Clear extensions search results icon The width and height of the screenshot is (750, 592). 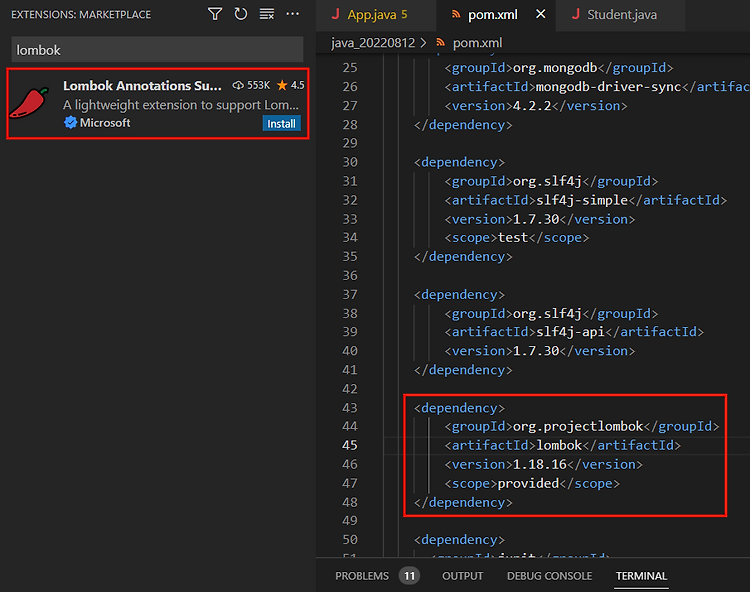pyautogui.click(x=266, y=14)
